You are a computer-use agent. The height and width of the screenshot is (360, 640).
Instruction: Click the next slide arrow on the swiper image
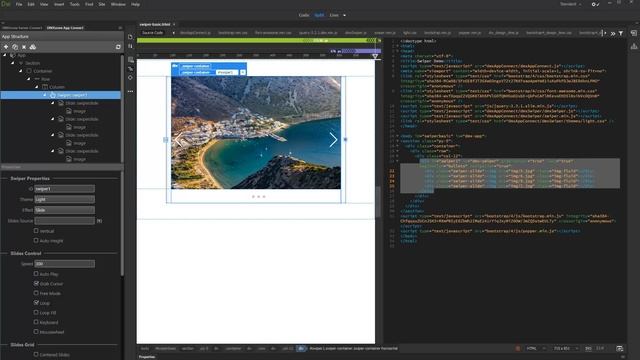pos(333,140)
